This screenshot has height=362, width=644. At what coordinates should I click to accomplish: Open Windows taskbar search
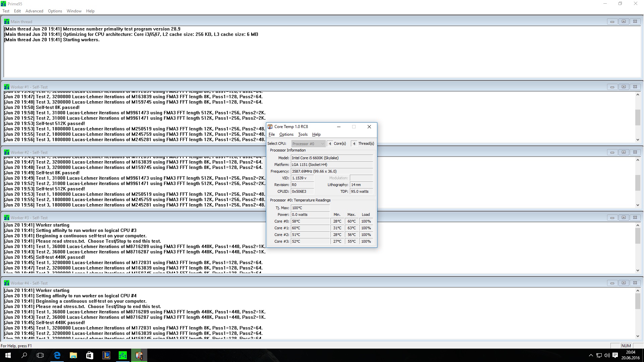(x=24, y=355)
